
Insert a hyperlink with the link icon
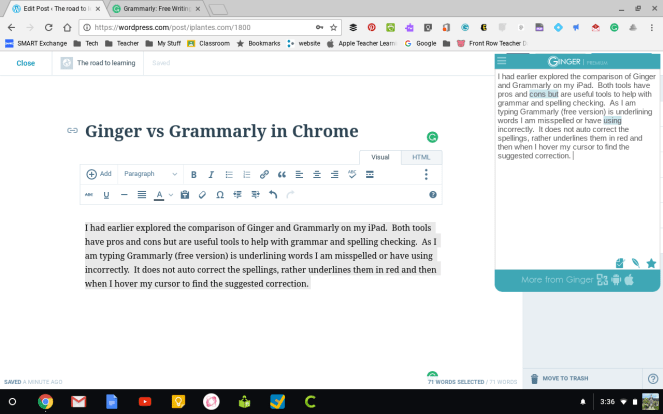pyautogui.click(x=264, y=174)
